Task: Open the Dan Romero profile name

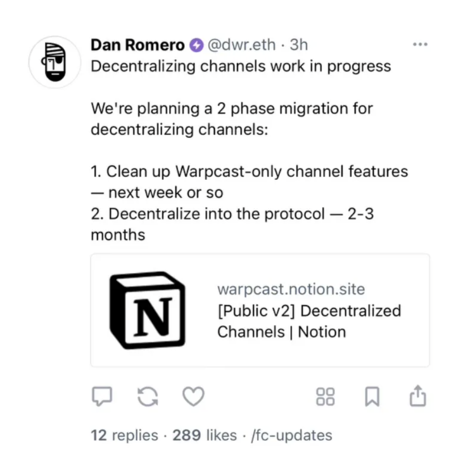Action: pyautogui.click(x=137, y=45)
